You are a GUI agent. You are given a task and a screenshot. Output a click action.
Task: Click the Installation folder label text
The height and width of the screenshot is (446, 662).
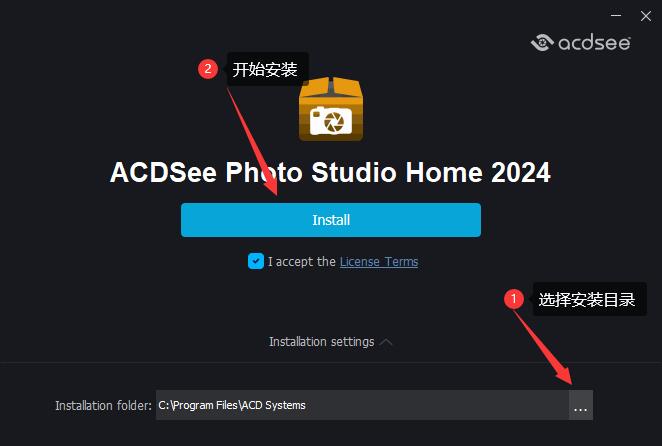click(x=103, y=405)
